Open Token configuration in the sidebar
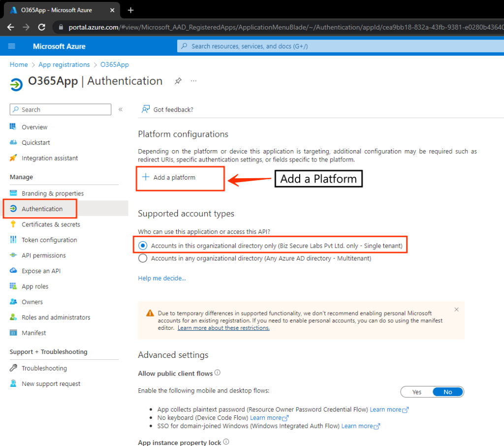Viewport: 504px width, 446px height. click(x=49, y=240)
